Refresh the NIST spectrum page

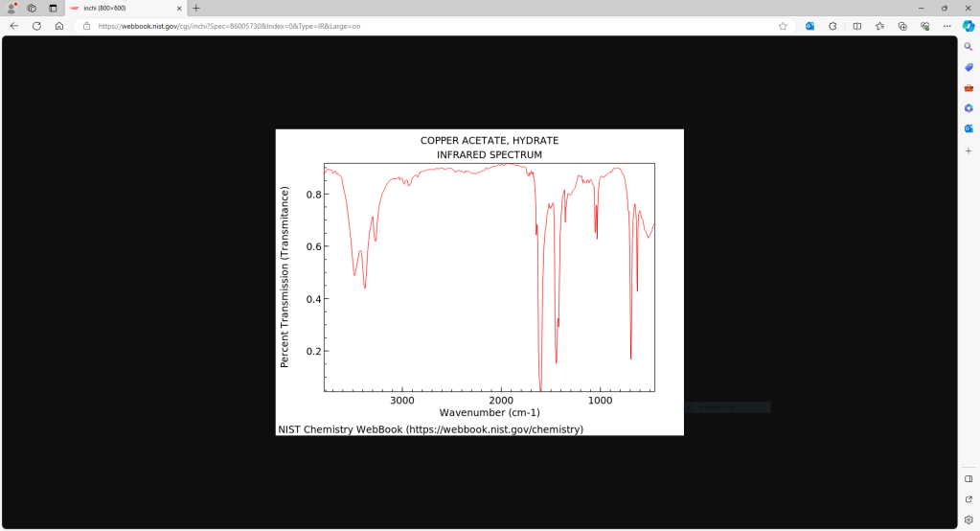point(36,26)
